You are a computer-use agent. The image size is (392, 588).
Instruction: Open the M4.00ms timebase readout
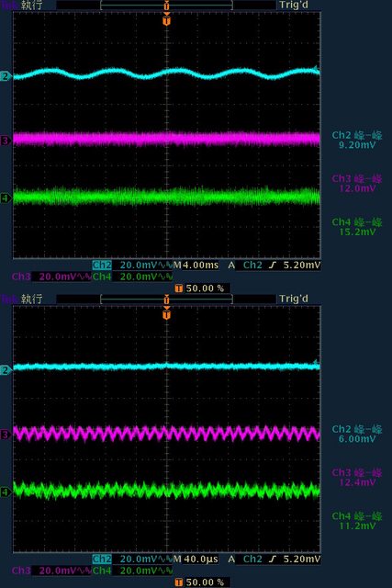pyautogui.click(x=196, y=266)
